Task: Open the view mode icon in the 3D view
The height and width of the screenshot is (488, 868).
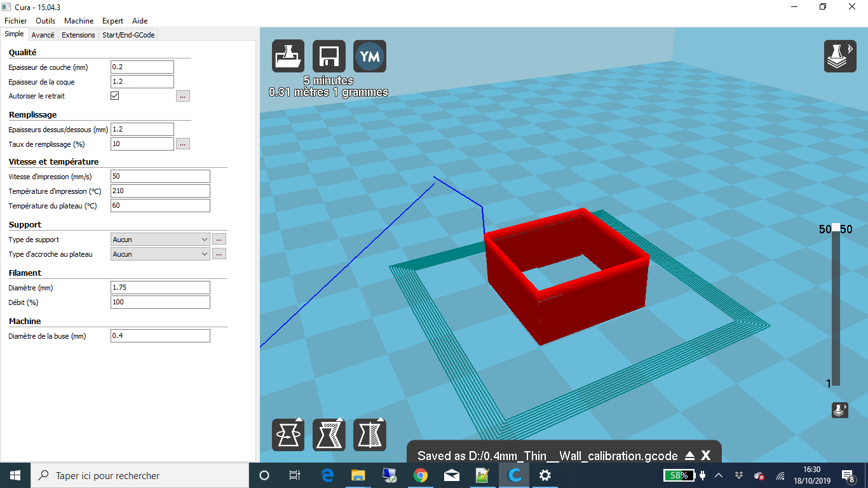Action: (x=840, y=57)
